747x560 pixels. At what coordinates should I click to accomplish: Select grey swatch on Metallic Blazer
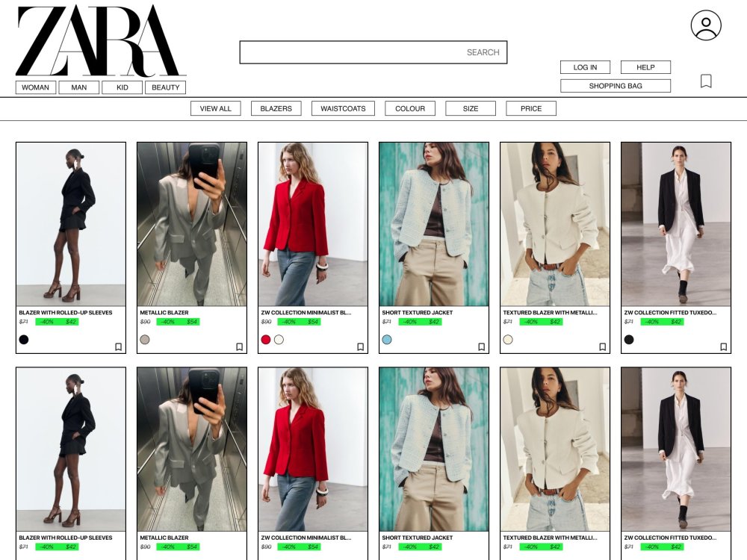click(145, 340)
